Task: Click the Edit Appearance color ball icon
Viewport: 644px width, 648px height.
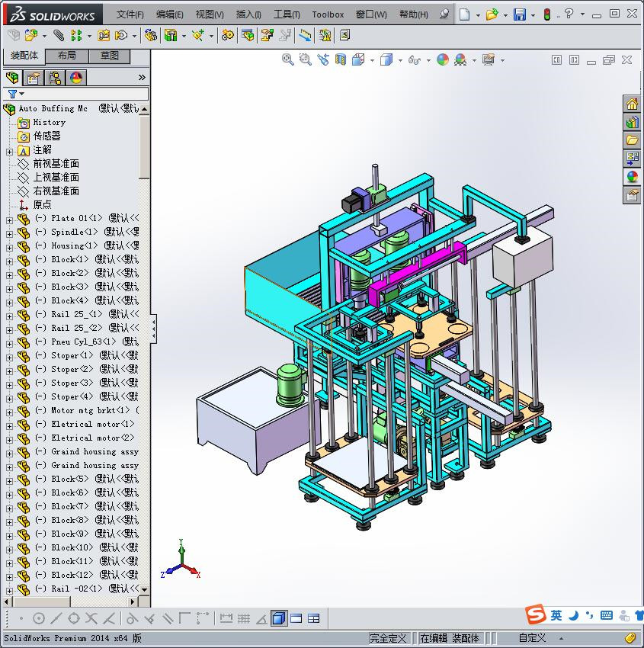Action: coord(442,60)
